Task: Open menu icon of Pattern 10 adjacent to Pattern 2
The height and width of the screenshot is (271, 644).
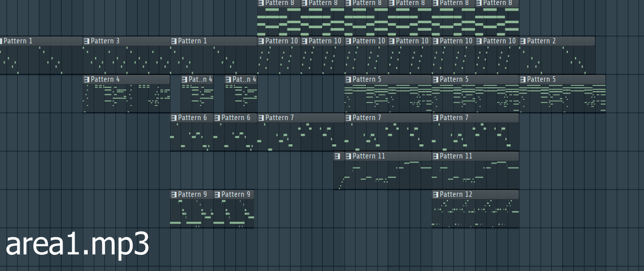Action: pos(479,41)
